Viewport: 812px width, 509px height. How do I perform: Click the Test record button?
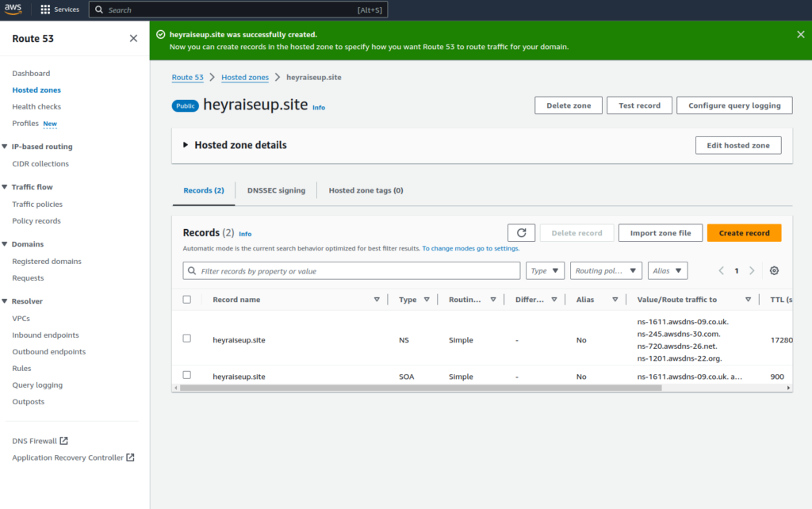(x=640, y=105)
